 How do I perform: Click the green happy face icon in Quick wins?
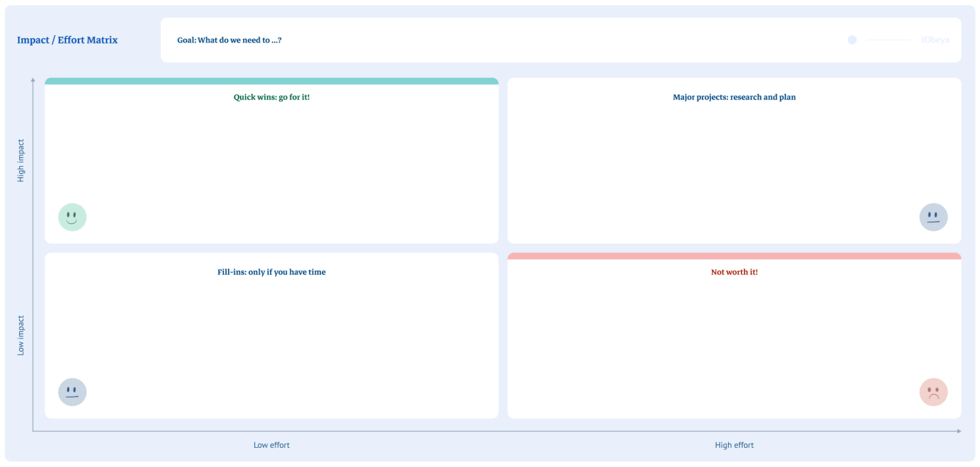72,217
